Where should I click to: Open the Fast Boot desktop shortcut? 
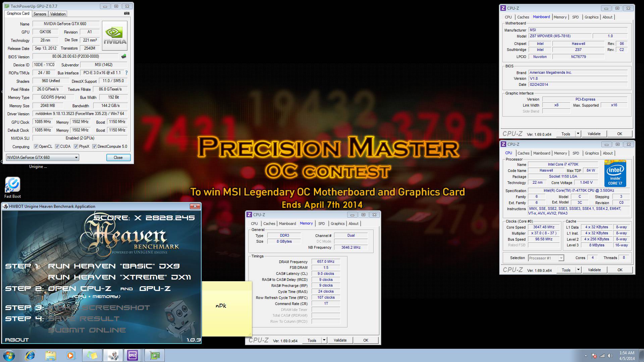(x=12, y=188)
